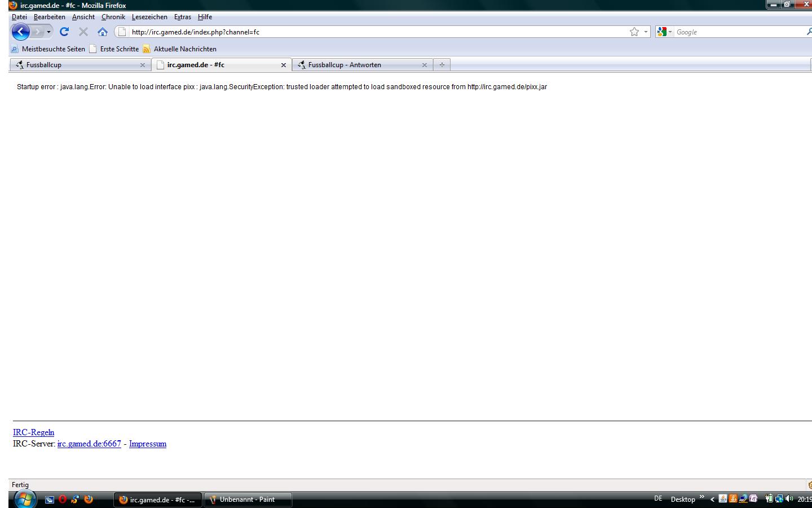This screenshot has width=812, height=508.
Task: Click the Back navigation arrow button
Action: click(20, 32)
